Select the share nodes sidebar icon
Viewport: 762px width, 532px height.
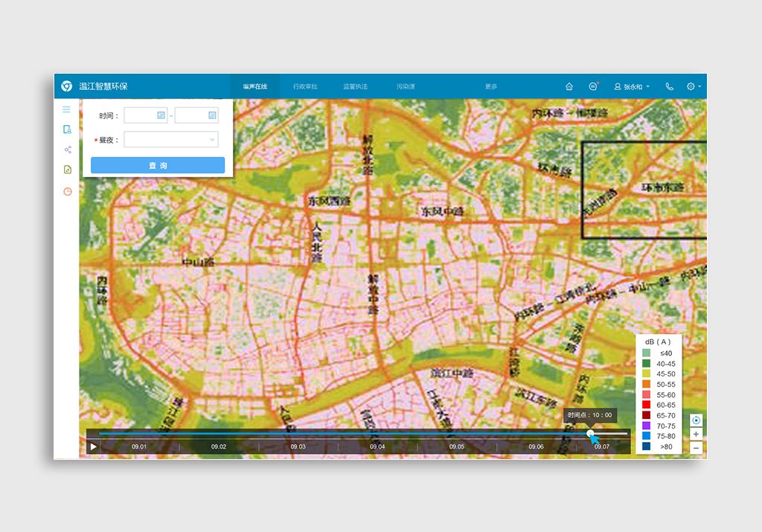tap(68, 150)
